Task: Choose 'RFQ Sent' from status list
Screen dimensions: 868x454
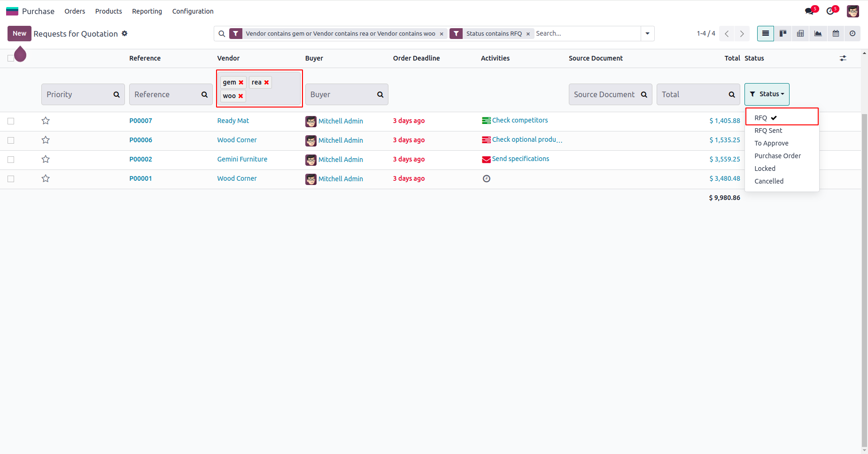Action: pos(768,131)
